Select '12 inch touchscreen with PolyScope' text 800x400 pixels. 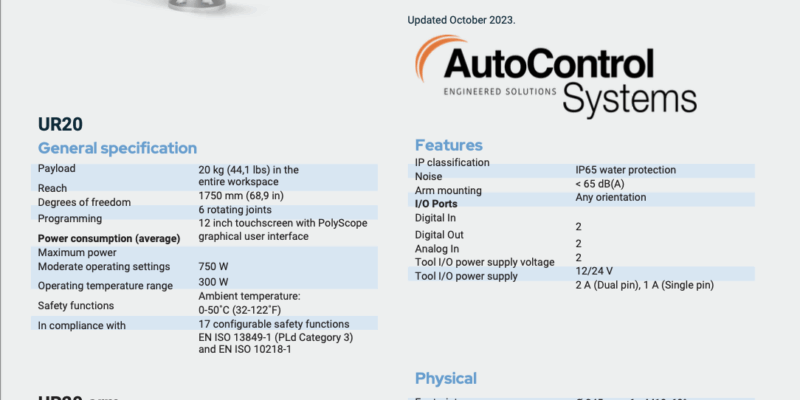pyautogui.click(x=283, y=223)
